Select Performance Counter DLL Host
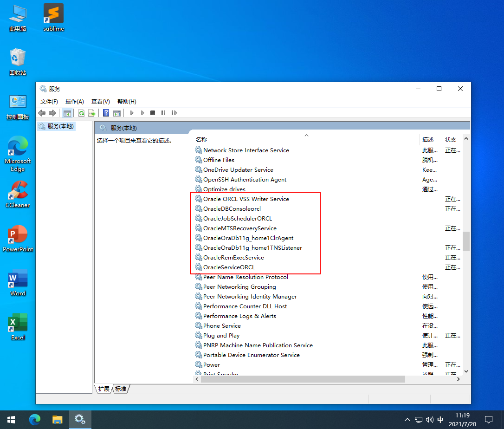The width and height of the screenshot is (504, 429). (245, 306)
